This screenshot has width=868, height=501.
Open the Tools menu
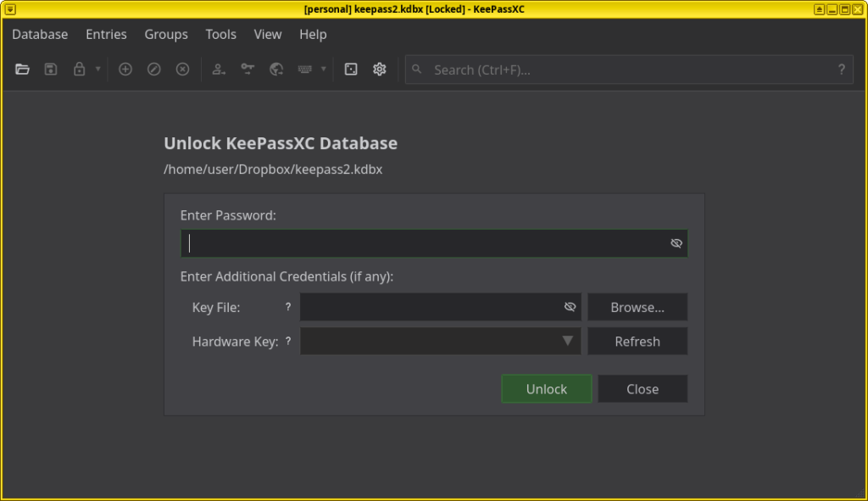coord(221,34)
